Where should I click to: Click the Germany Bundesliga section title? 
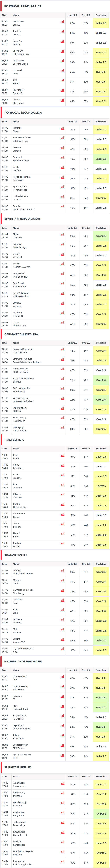(21, 334)
